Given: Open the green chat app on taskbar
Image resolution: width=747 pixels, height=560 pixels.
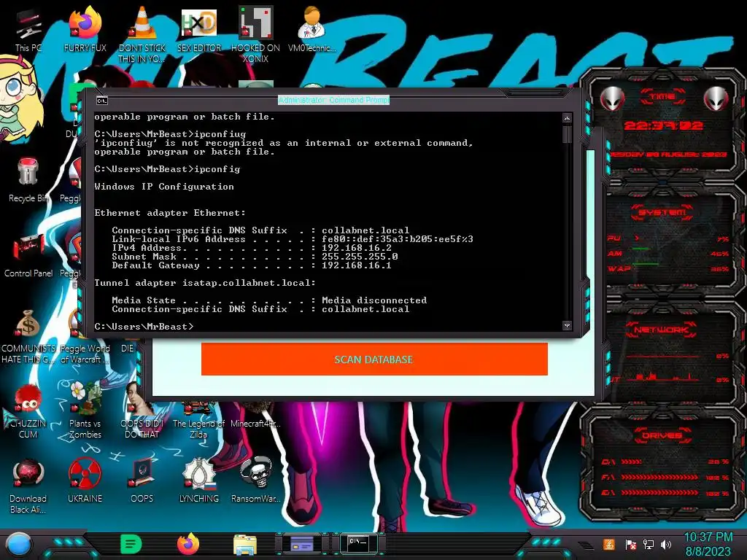Looking at the screenshot, I should (x=131, y=544).
